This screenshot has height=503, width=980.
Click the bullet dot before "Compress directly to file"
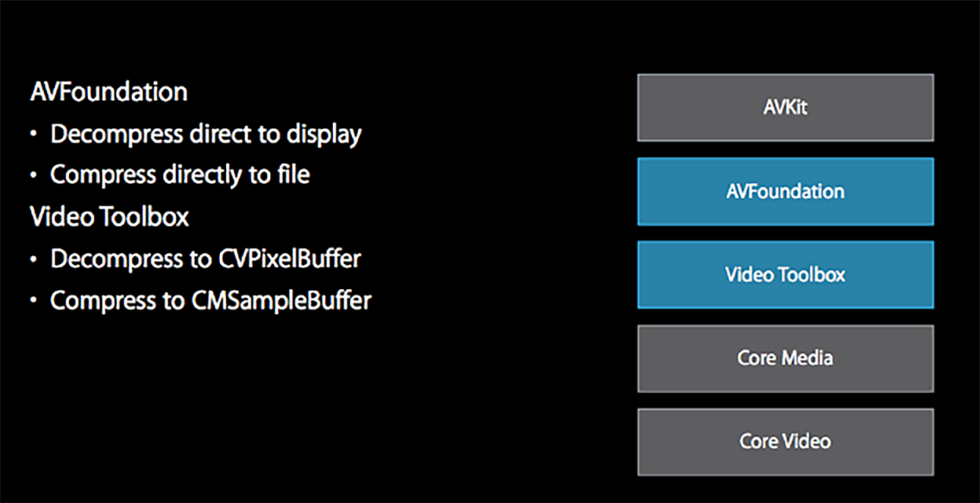click(34, 175)
